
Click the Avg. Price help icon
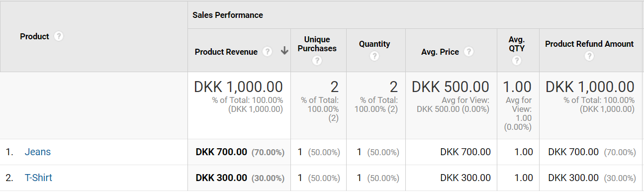click(x=468, y=52)
